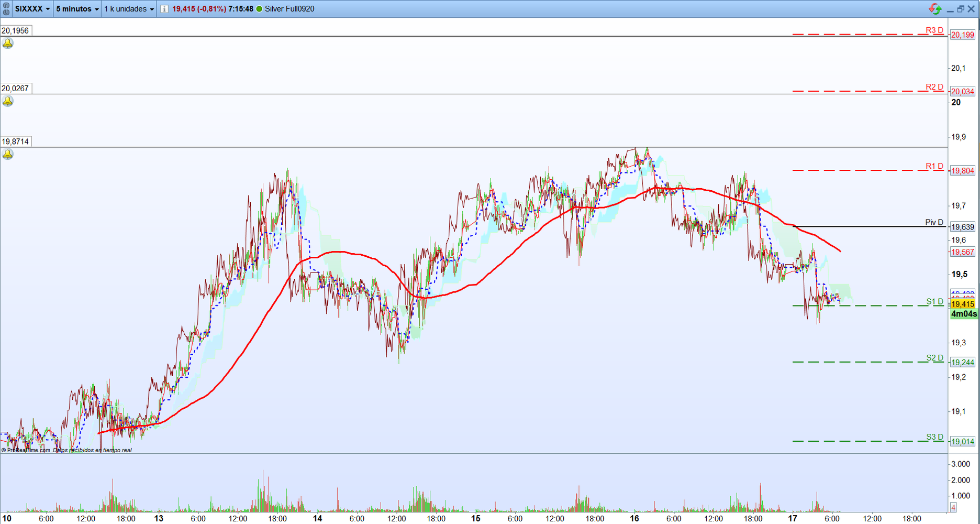Click the date 10 on time axis
980x524 pixels.
click(7, 519)
